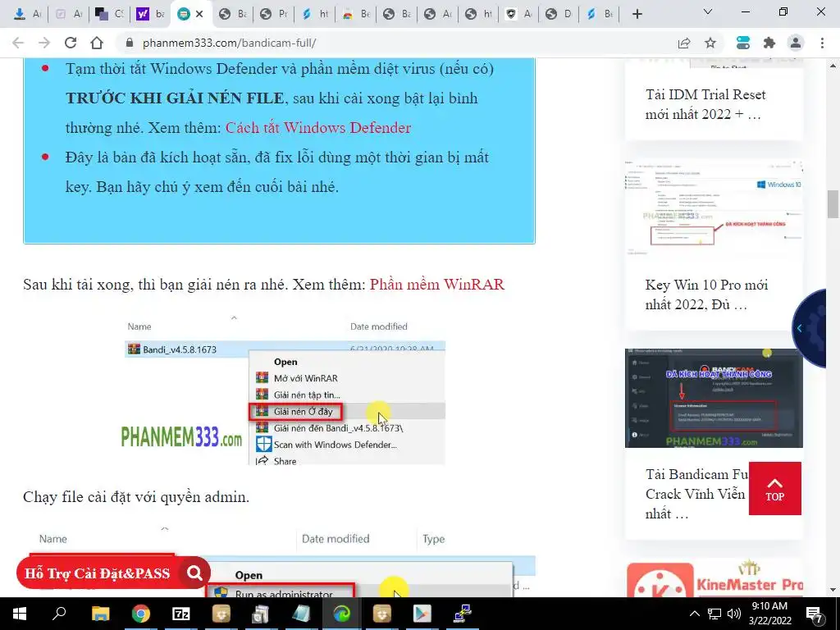Image resolution: width=840 pixels, height=630 pixels.
Task: Switch to first tab with download icon
Action: [x=27, y=14]
